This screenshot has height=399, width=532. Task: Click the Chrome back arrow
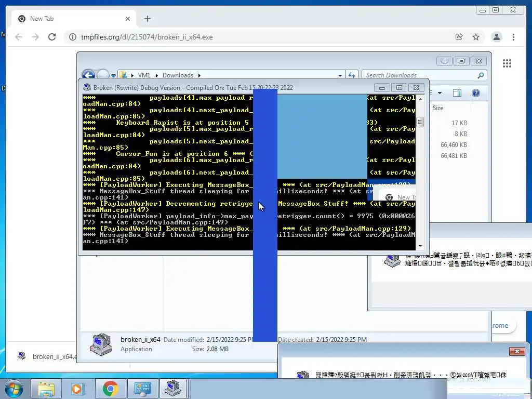pos(19,37)
